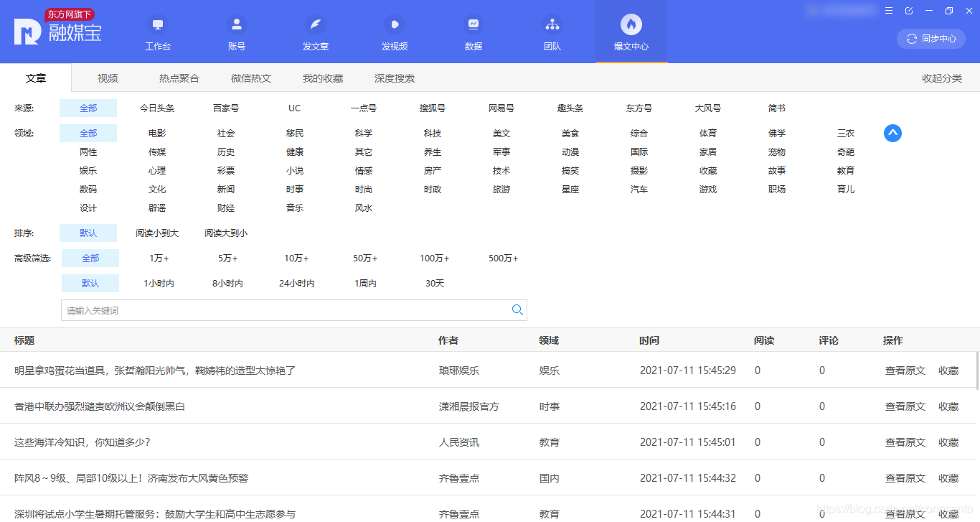Click the 融媒宝 logo
This screenshot has height=522, width=980.
point(58,29)
